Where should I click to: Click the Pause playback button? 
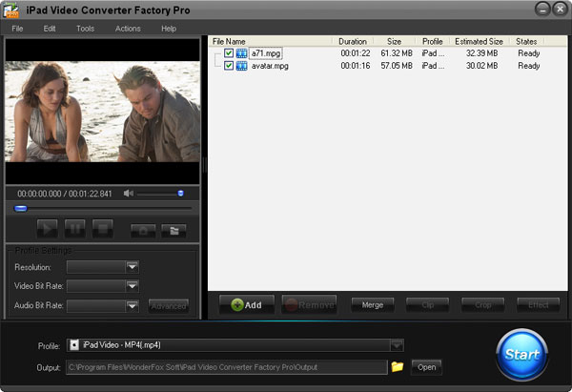point(74,229)
